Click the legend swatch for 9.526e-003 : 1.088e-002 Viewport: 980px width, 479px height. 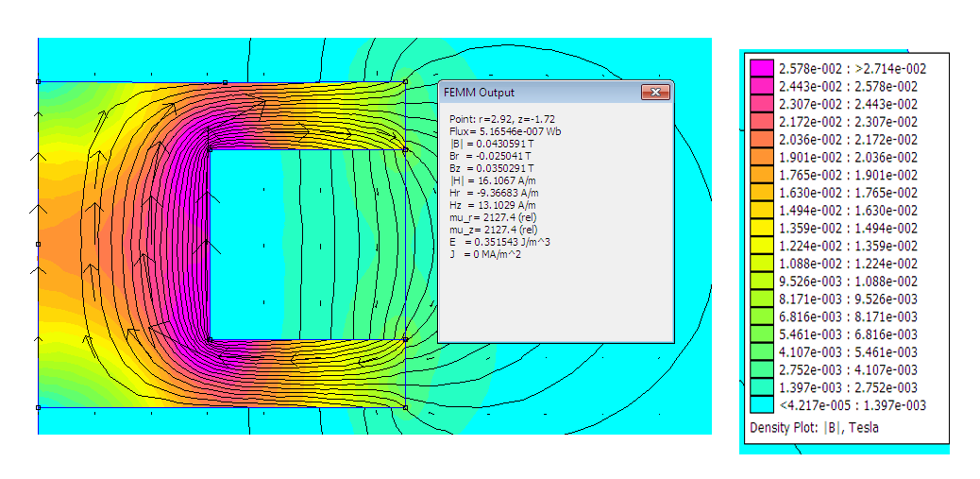point(761,281)
